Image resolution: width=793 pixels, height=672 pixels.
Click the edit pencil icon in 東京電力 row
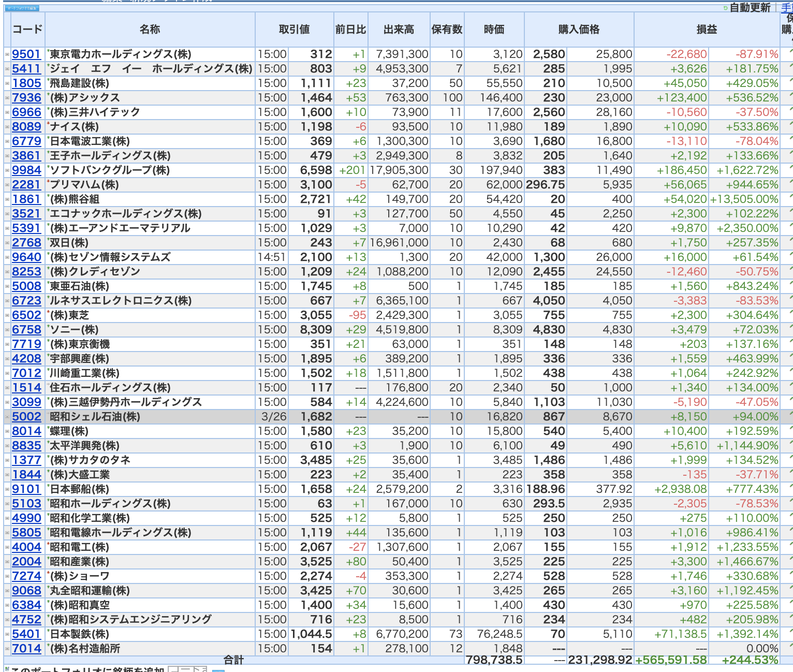pos(790,51)
